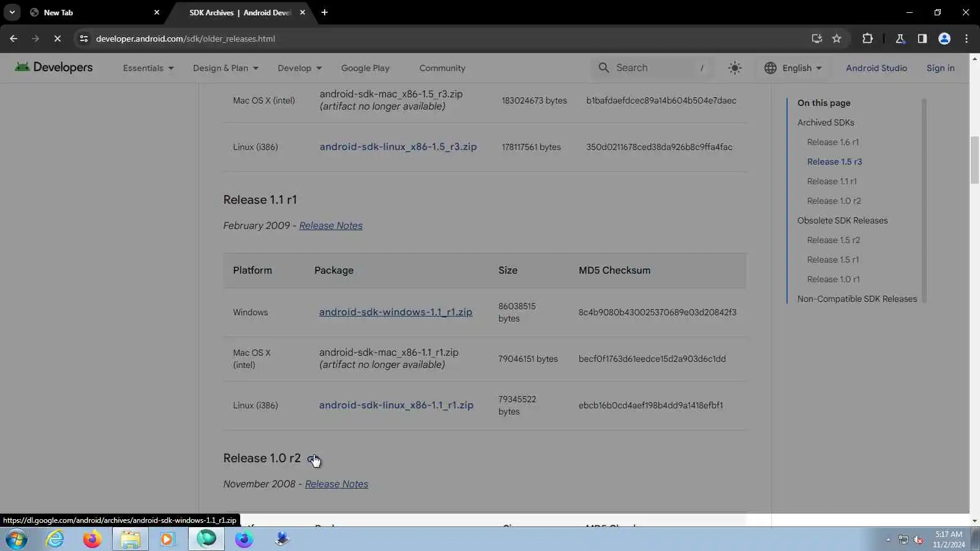Click the browser back arrow

(x=13, y=39)
